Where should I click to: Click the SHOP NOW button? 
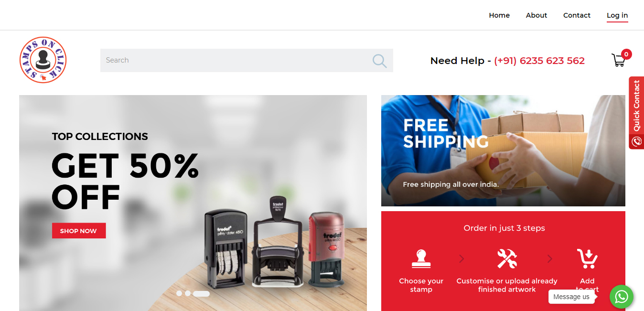[79, 231]
